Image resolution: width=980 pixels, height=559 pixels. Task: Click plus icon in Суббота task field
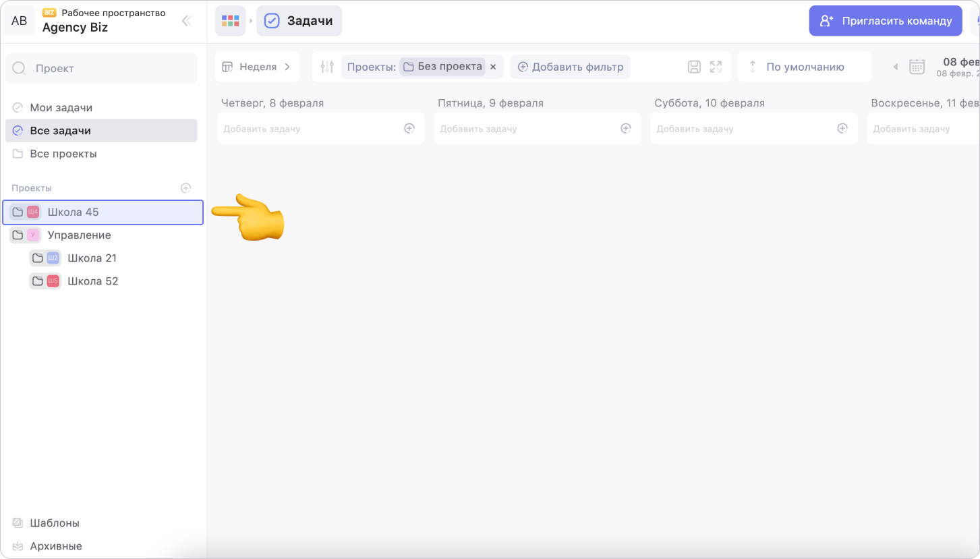842,128
